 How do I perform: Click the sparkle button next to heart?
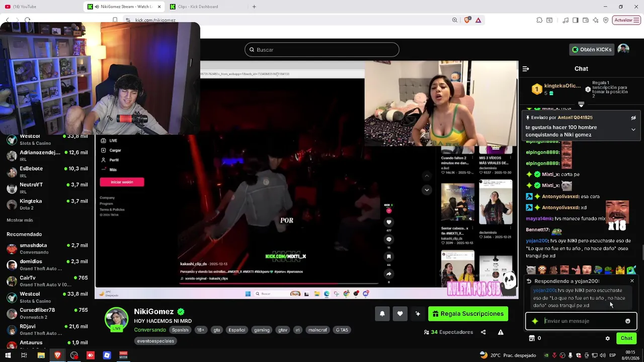click(x=418, y=314)
